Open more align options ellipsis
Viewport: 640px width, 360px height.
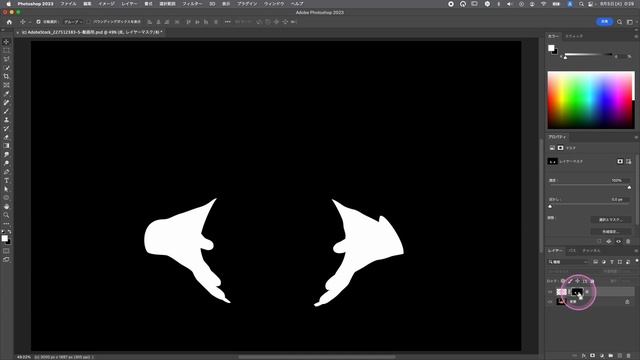pyautogui.click(x=228, y=22)
